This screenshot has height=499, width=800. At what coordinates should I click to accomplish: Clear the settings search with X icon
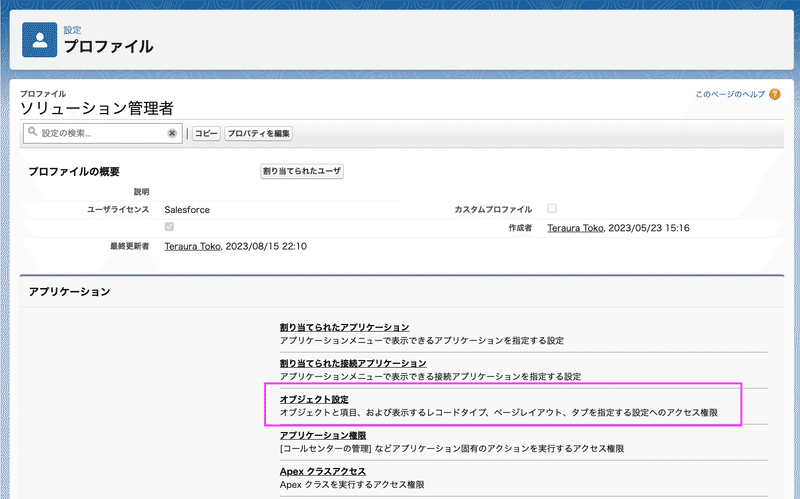[172, 133]
